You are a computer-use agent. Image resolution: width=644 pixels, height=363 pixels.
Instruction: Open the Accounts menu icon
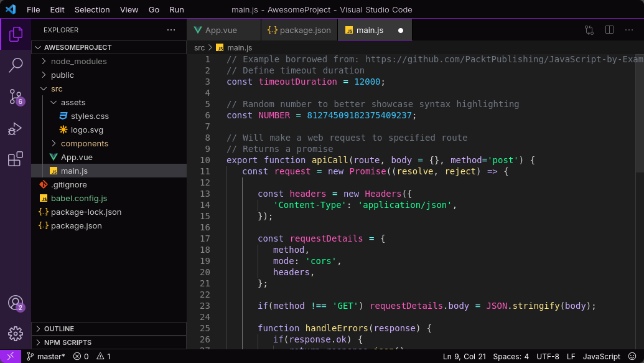[x=16, y=303]
